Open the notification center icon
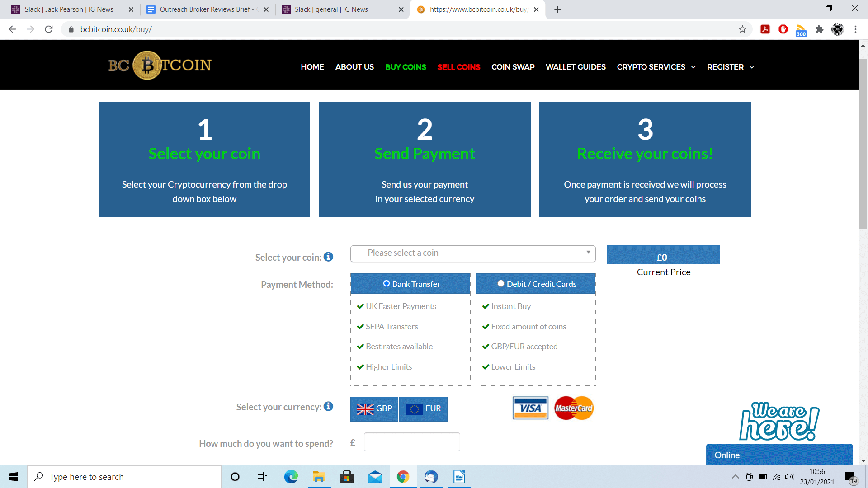The height and width of the screenshot is (488, 868). point(850,477)
